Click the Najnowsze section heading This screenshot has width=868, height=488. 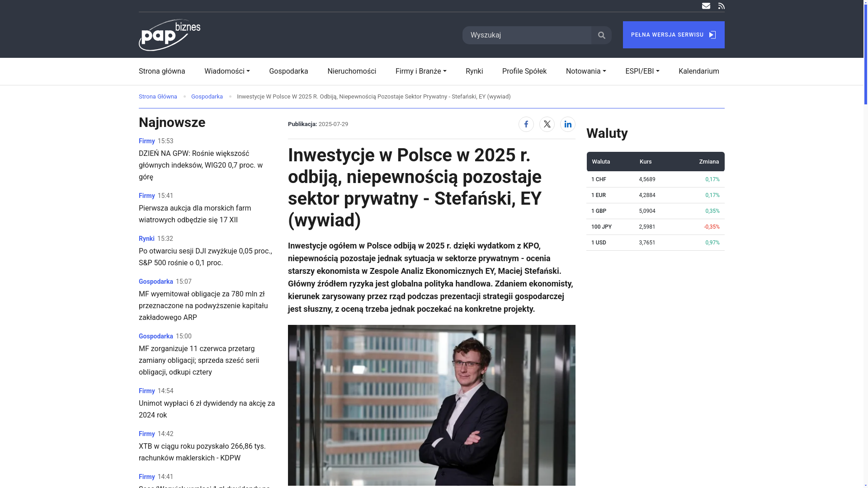click(172, 122)
